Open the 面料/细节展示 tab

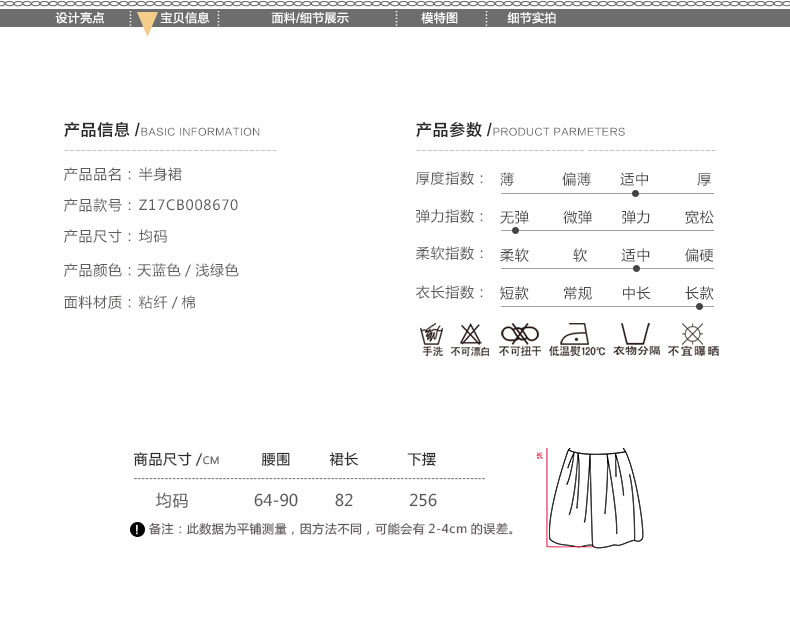click(310, 18)
